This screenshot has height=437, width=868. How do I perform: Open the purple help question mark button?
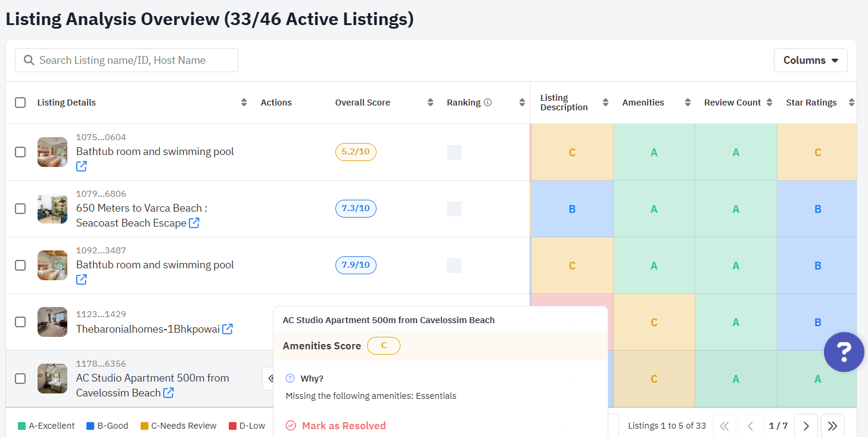coord(844,352)
